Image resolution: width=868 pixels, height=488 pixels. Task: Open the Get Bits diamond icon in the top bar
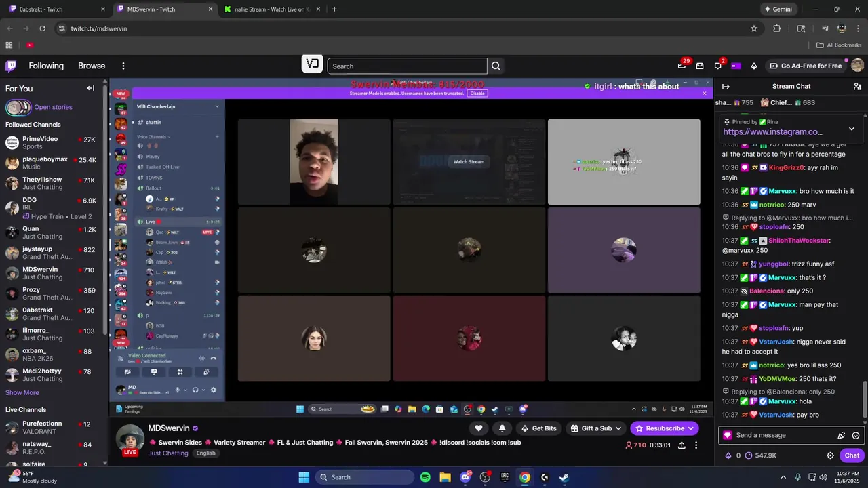754,66
